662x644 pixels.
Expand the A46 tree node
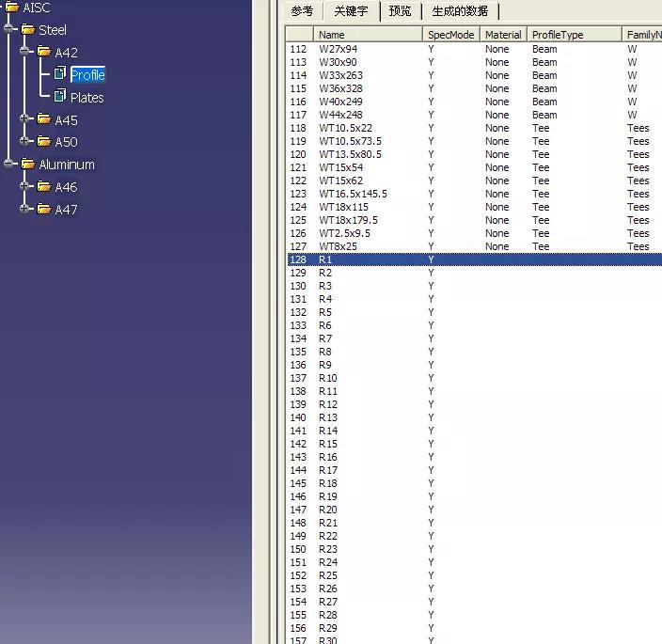(26, 187)
